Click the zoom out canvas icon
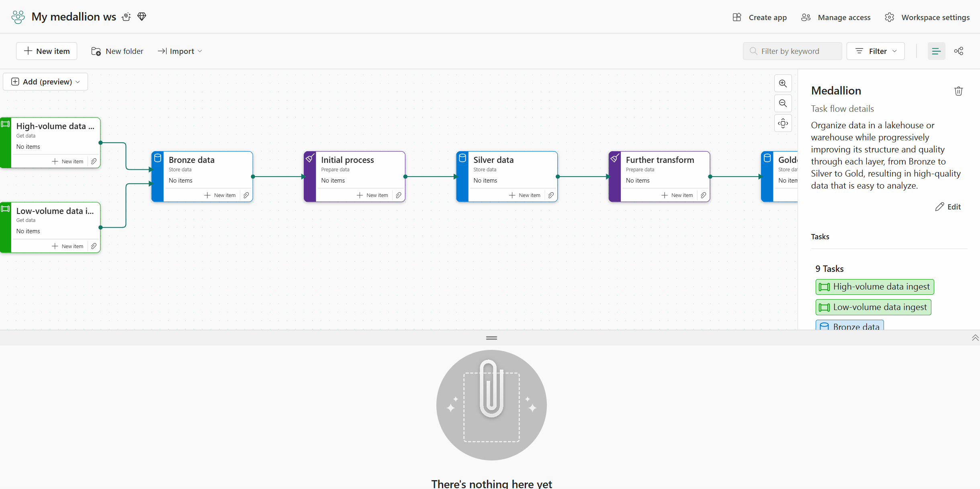 pos(783,103)
